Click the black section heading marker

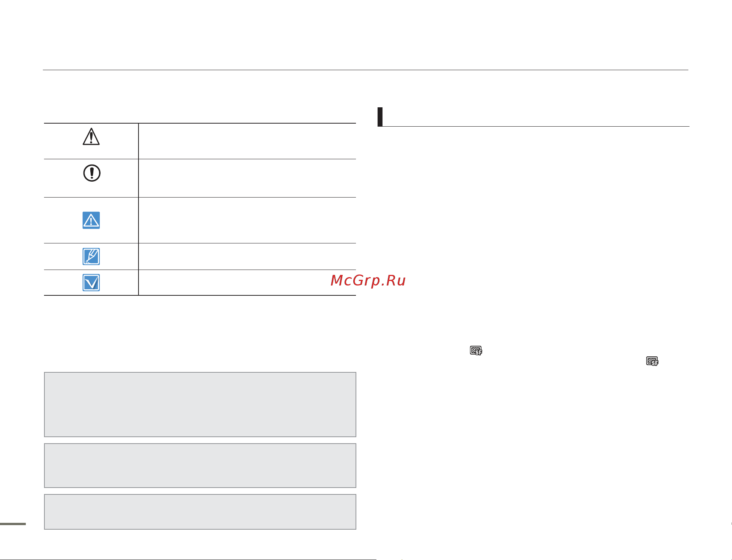380,117
